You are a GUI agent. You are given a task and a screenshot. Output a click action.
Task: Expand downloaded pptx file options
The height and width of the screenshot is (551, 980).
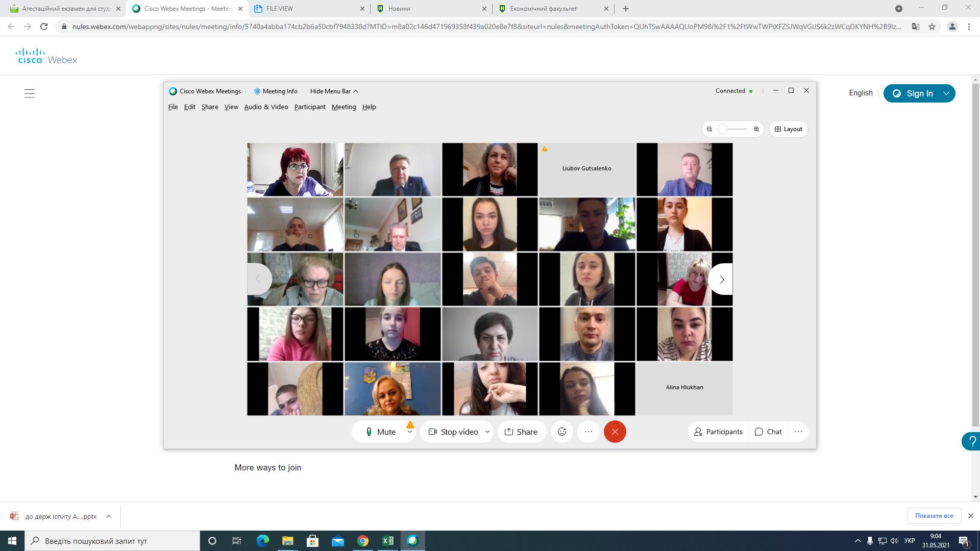pyautogui.click(x=109, y=516)
